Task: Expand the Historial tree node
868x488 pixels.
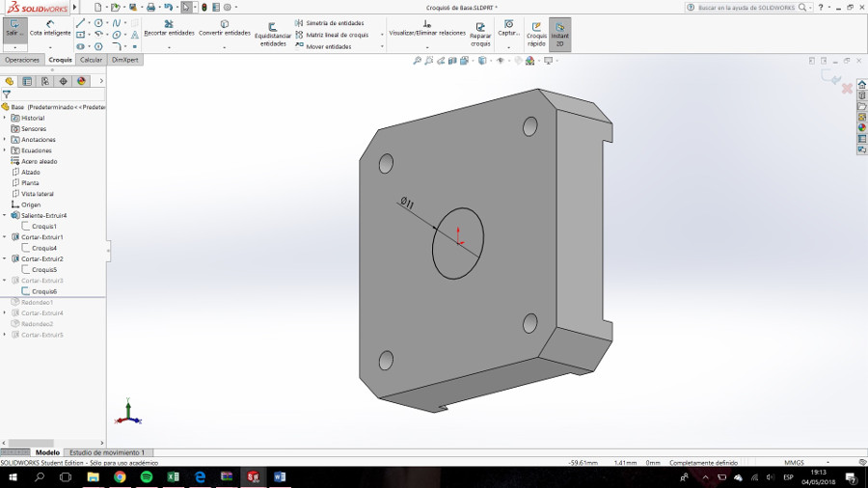Action: click(5, 118)
